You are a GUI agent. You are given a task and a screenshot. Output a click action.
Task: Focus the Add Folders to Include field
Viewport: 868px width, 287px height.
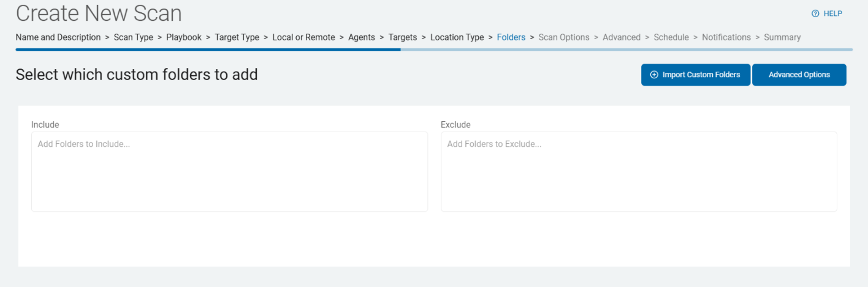[x=229, y=171]
